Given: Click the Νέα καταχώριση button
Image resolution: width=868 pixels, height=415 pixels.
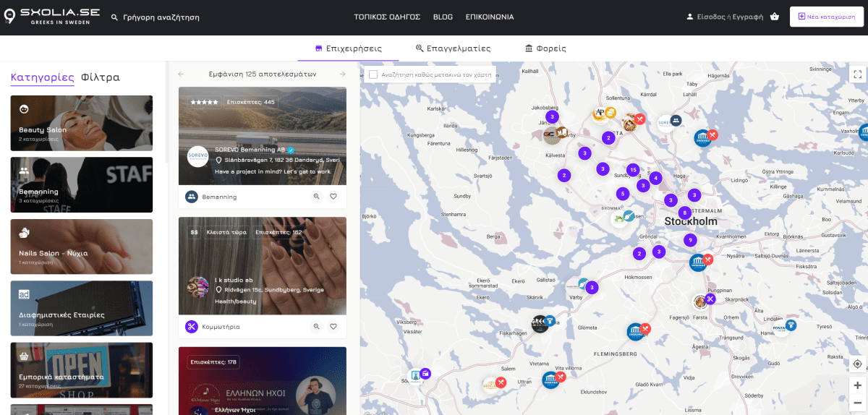Looking at the screenshot, I should 827,17.
